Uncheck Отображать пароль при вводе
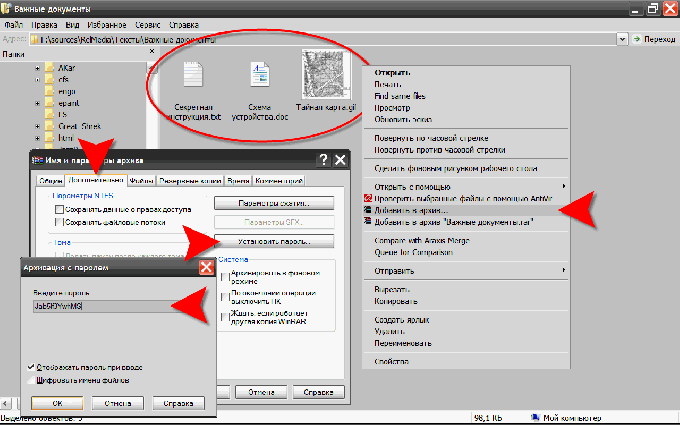680x425 pixels. 31,367
